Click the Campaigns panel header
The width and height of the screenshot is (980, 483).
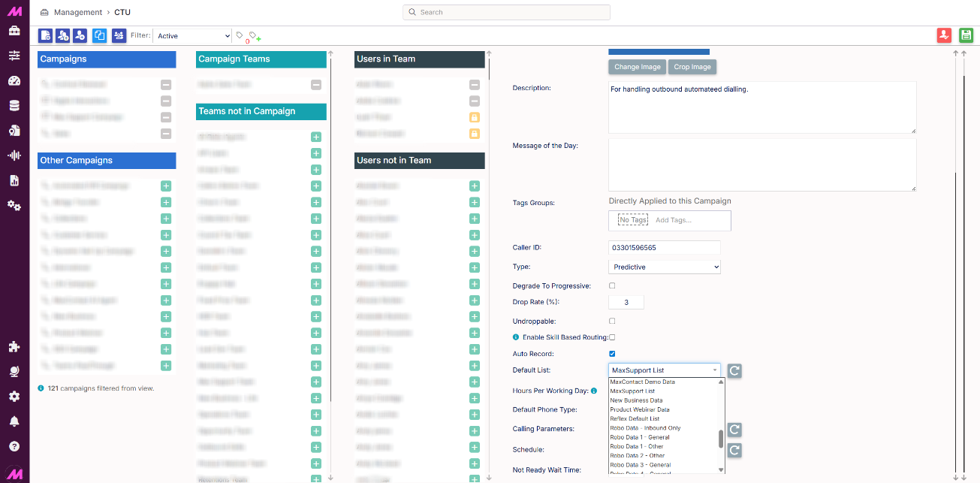(107, 59)
